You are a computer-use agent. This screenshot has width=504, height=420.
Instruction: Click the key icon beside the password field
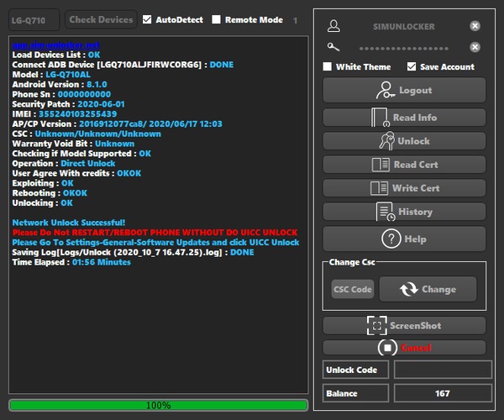333,47
